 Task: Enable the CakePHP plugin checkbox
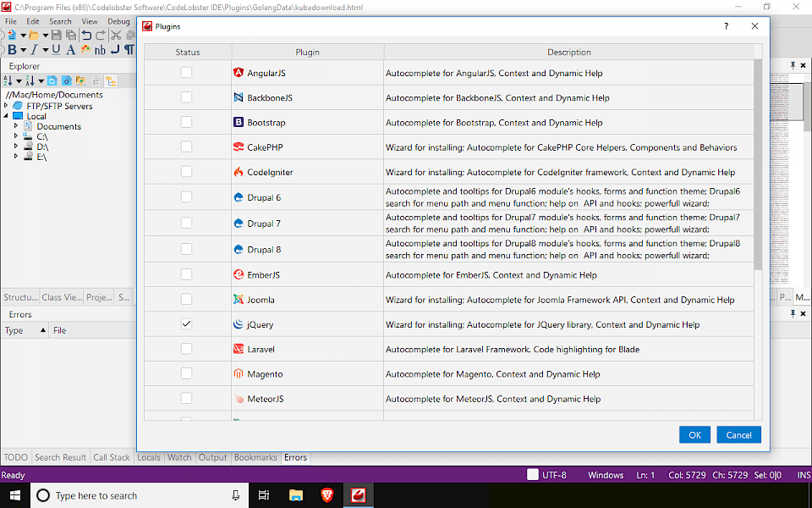pyautogui.click(x=186, y=146)
